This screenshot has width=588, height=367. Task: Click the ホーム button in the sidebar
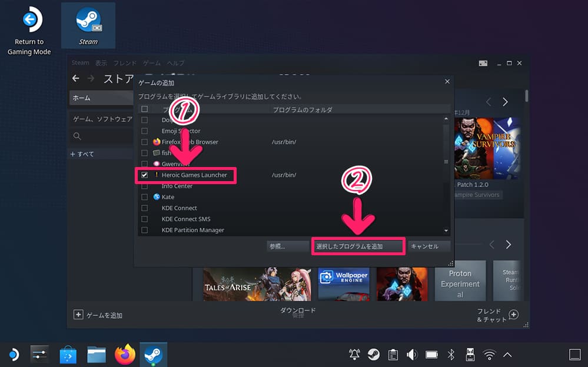[101, 98]
